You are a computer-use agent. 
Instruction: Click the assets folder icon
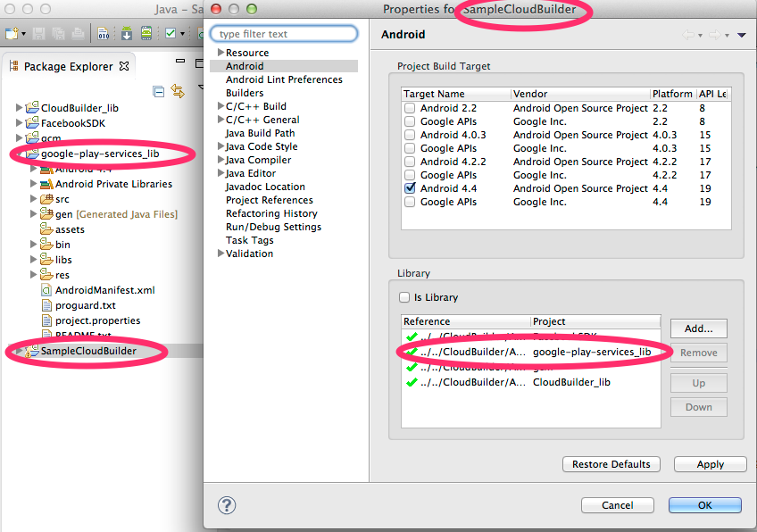(x=46, y=229)
